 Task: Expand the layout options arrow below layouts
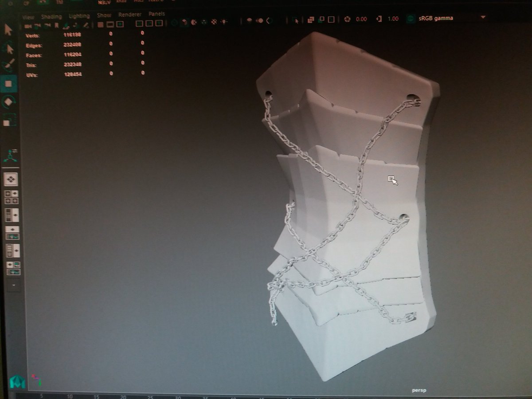tap(13, 284)
